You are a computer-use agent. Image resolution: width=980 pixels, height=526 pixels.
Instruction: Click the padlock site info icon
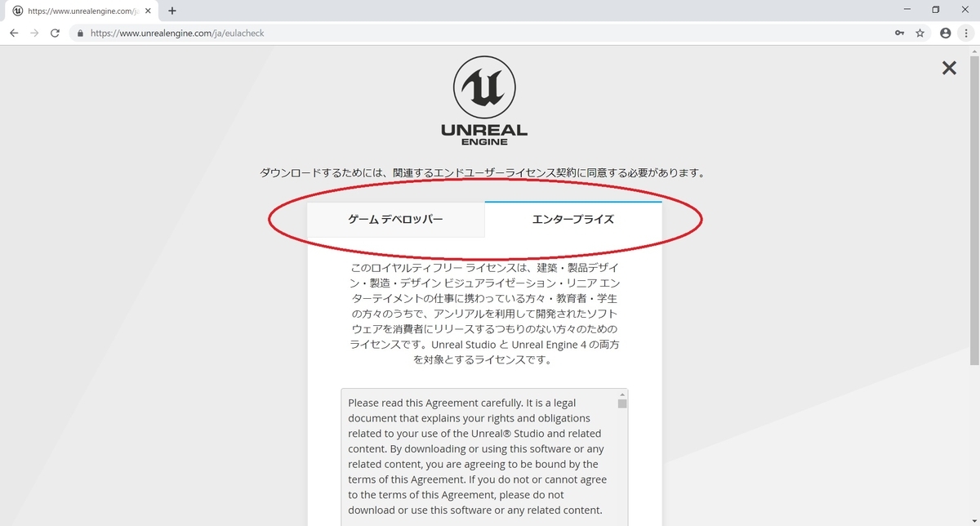pyautogui.click(x=80, y=33)
